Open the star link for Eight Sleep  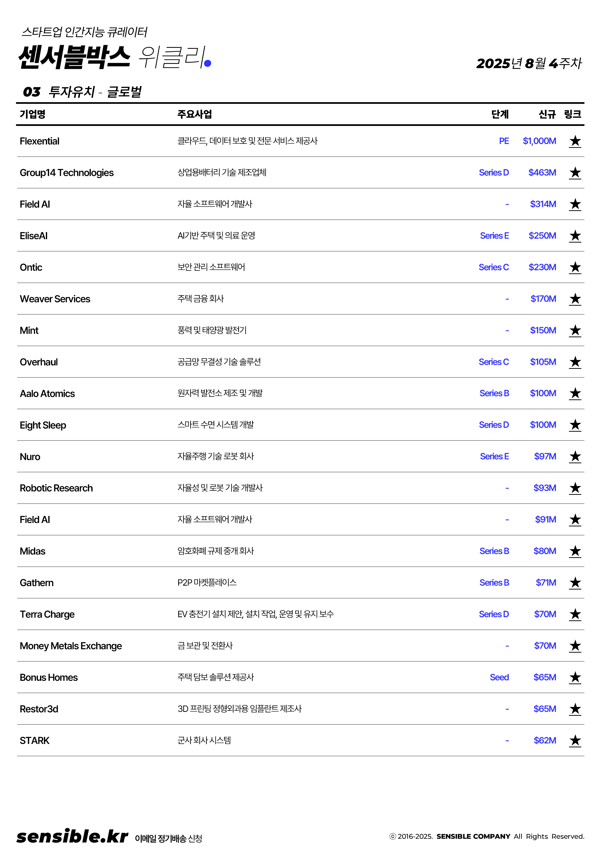click(575, 425)
